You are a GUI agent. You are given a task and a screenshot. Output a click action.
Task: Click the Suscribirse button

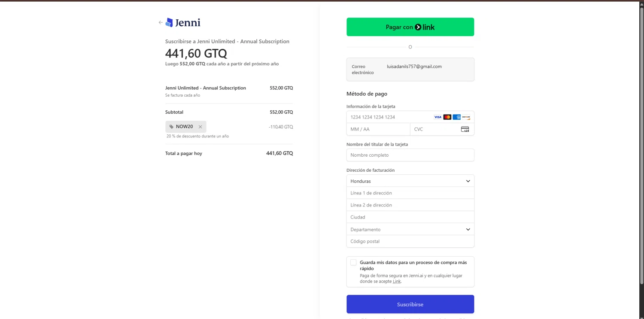tap(410, 304)
